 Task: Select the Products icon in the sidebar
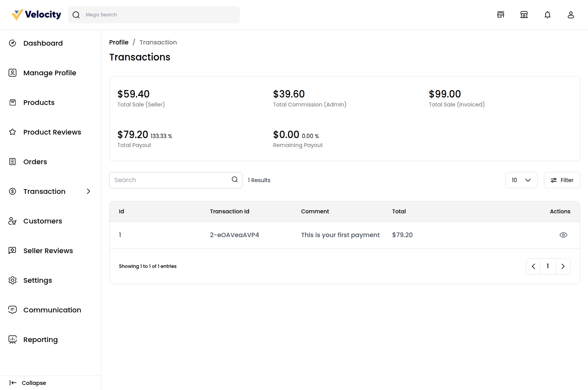point(12,102)
